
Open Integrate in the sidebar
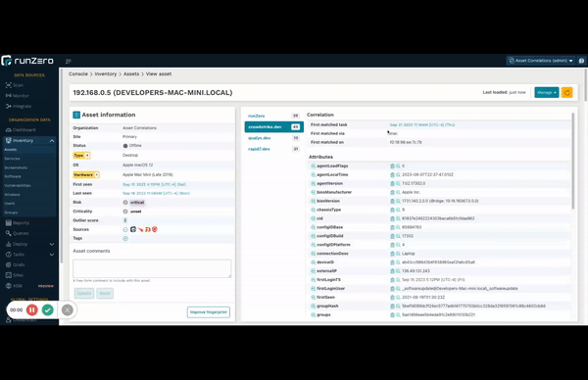[18, 106]
